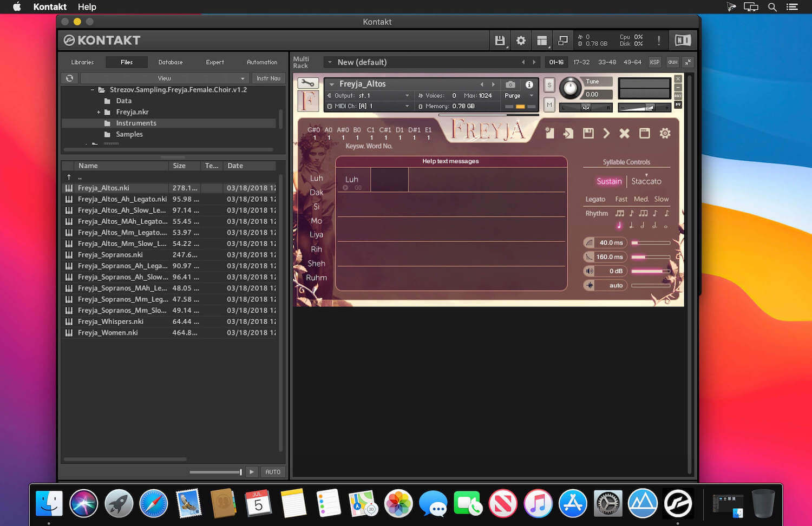
Task: Click the exclamation warning icon
Action: (x=658, y=41)
